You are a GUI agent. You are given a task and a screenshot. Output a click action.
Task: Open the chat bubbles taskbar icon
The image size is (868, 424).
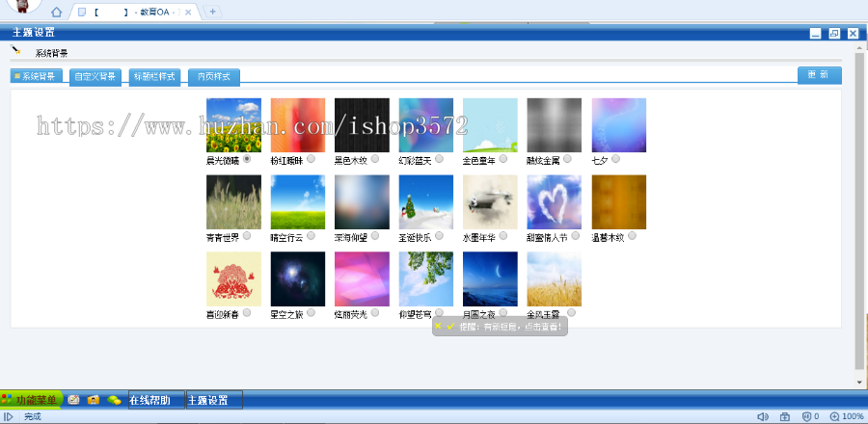pos(114,400)
